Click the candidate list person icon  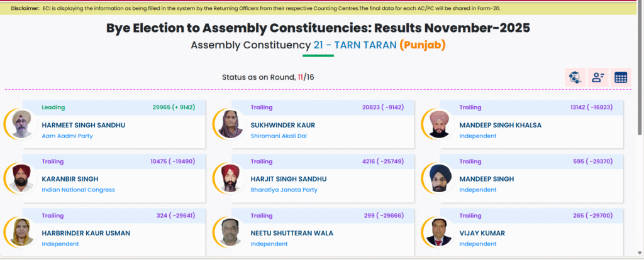(x=597, y=78)
